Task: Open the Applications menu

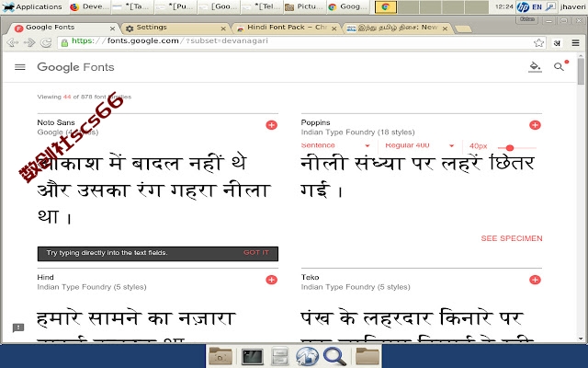Action: 32,6
